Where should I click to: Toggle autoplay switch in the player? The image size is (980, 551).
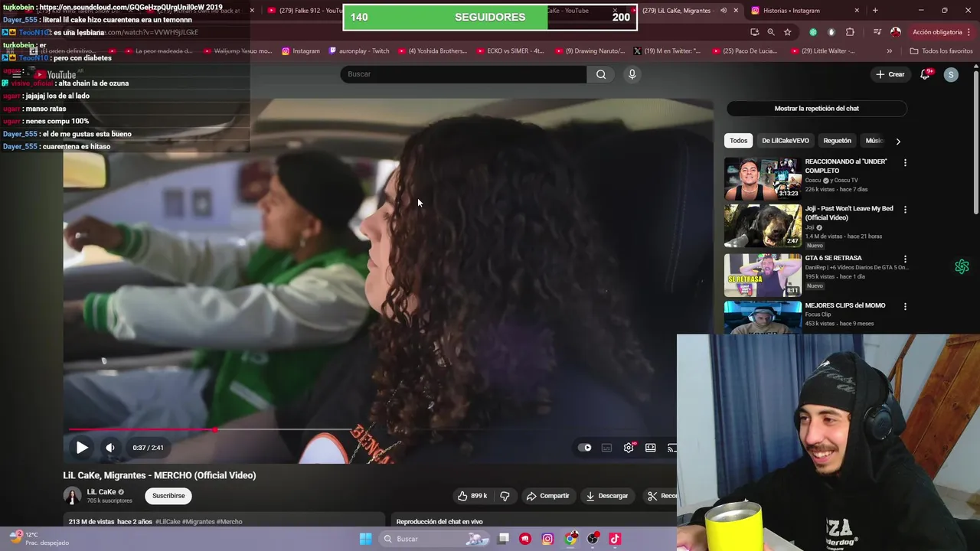(585, 448)
